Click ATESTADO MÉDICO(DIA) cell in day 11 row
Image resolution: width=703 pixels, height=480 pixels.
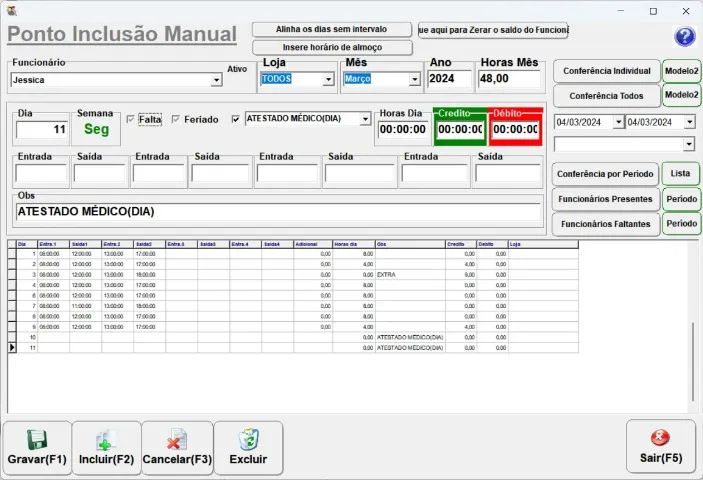pos(410,348)
